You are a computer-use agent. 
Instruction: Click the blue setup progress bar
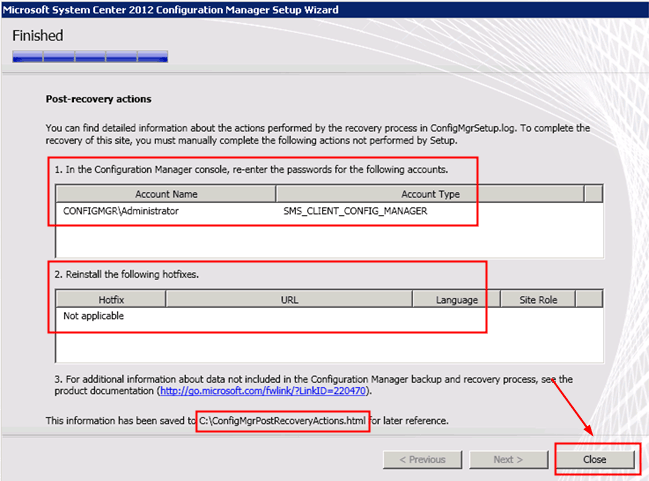(x=90, y=57)
